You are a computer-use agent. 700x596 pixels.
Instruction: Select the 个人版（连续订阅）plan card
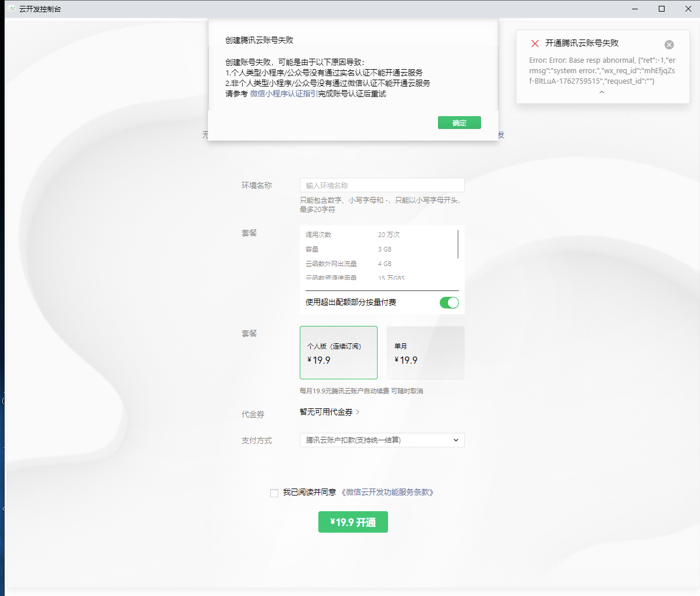point(339,353)
